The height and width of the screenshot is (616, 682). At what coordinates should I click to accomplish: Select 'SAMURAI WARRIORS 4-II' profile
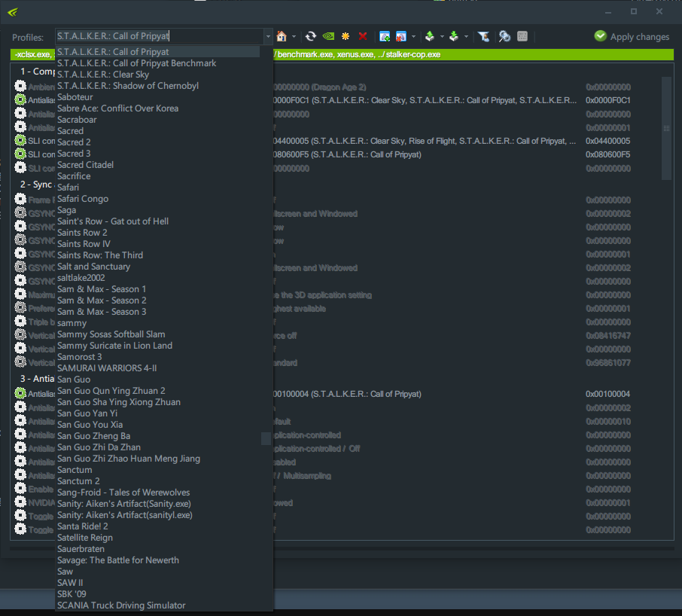pos(107,368)
